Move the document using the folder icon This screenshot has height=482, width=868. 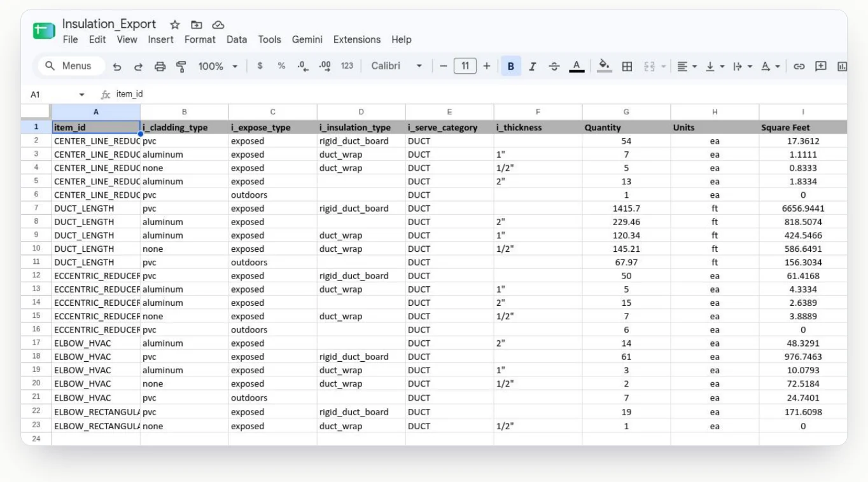[197, 25]
